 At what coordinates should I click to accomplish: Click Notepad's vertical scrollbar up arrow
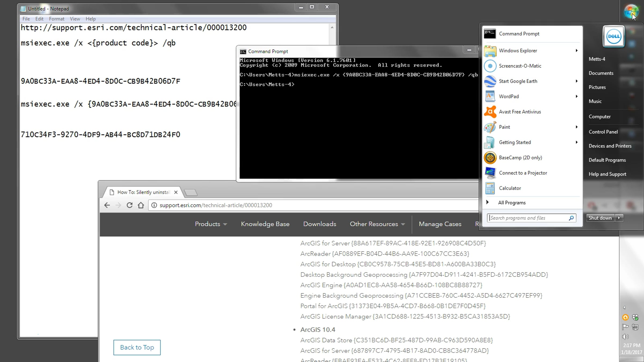click(332, 27)
